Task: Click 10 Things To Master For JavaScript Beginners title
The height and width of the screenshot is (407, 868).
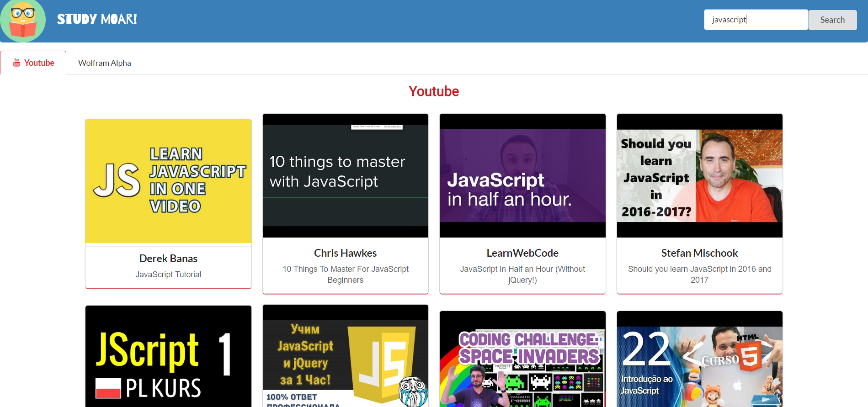Action: point(346,275)
